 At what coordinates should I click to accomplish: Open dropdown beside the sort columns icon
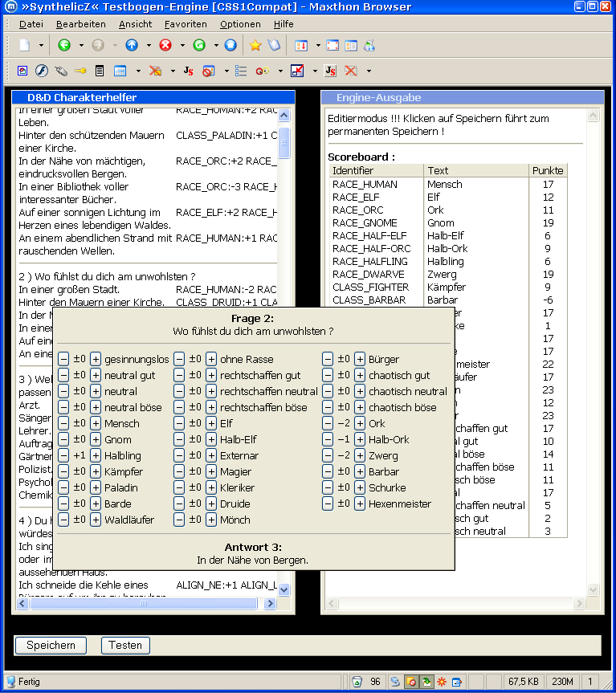tap(318, 45)
